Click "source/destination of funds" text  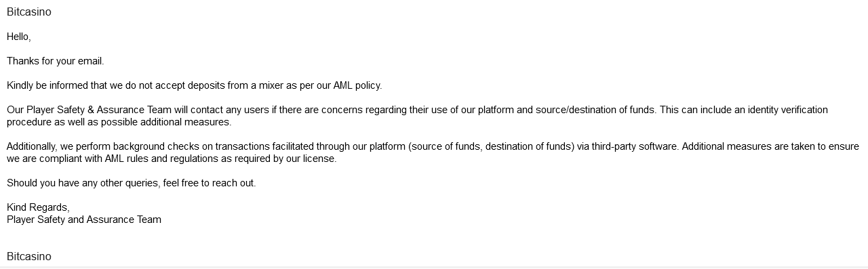click(595, 110)
